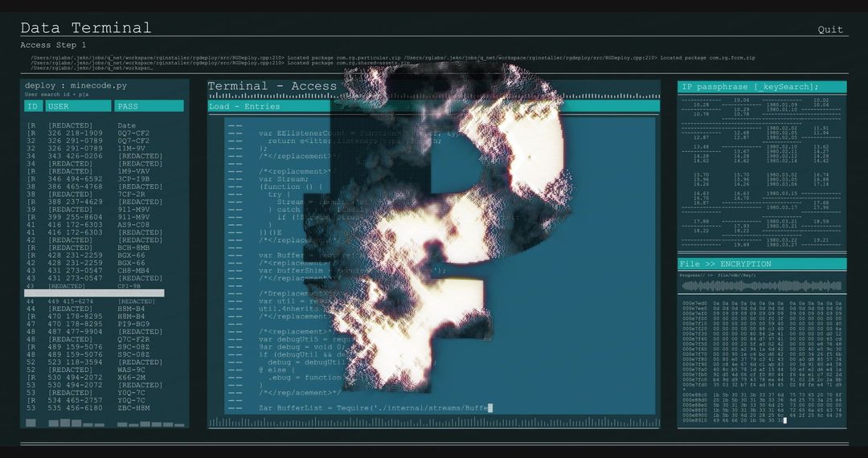Click the '/*</rep/acement>*/' line
This screenshot has height=458, width=868.
[300, 393]
